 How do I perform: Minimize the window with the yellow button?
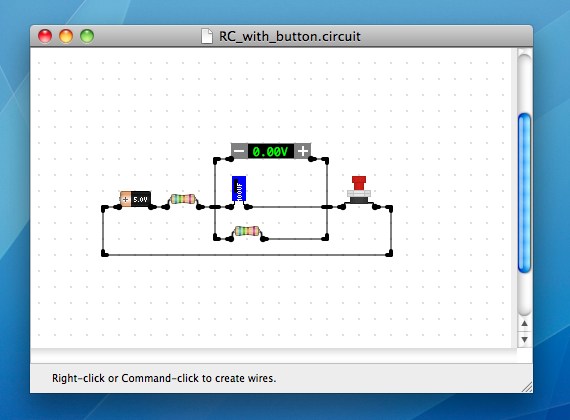(x=66, y=36)
